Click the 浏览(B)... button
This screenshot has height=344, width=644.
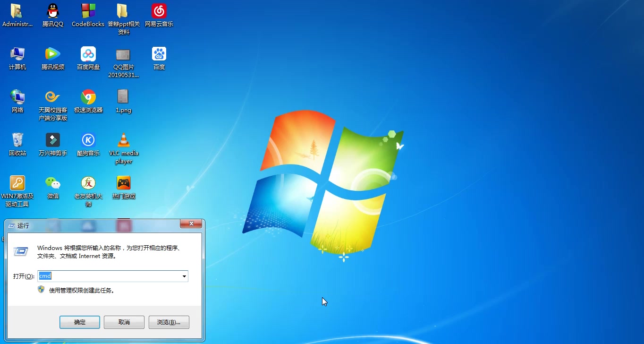click(x=169, y=322)
